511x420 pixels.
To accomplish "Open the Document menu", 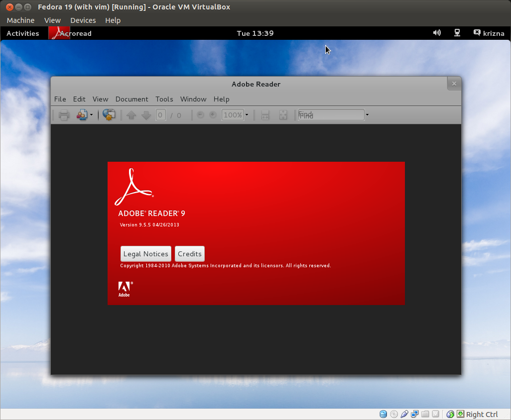I will click(x=131, y=99).
